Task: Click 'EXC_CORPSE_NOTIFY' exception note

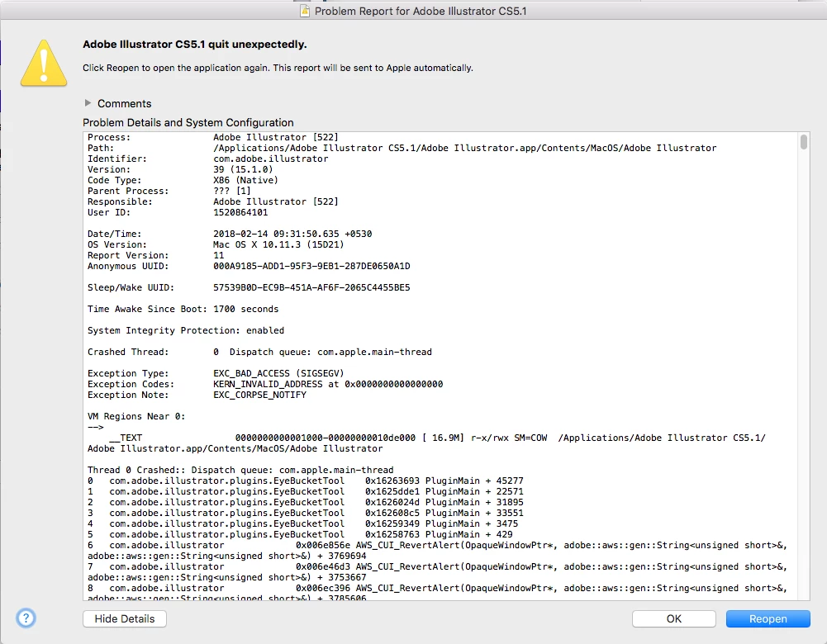Action: 259,395
